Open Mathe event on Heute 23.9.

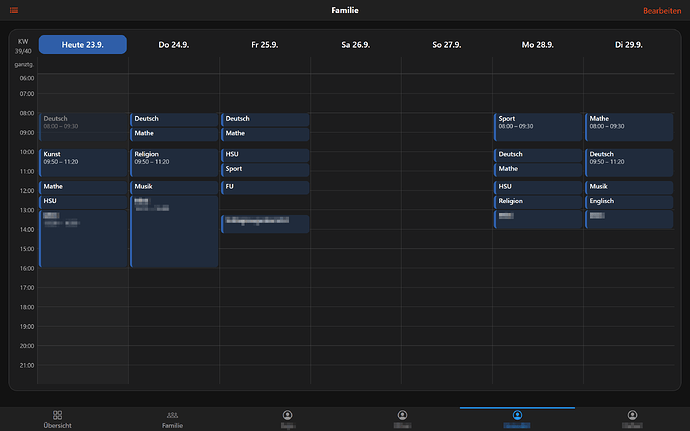pos(83,187)
